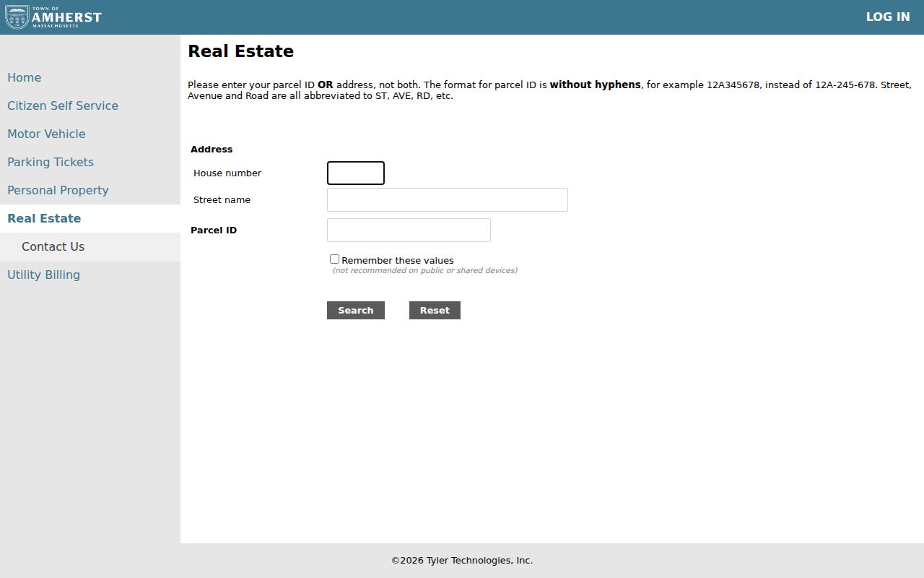Viewport: 924px width, 578px height.
Task: Click the Reset button
Action: click(x=435, y=310)
